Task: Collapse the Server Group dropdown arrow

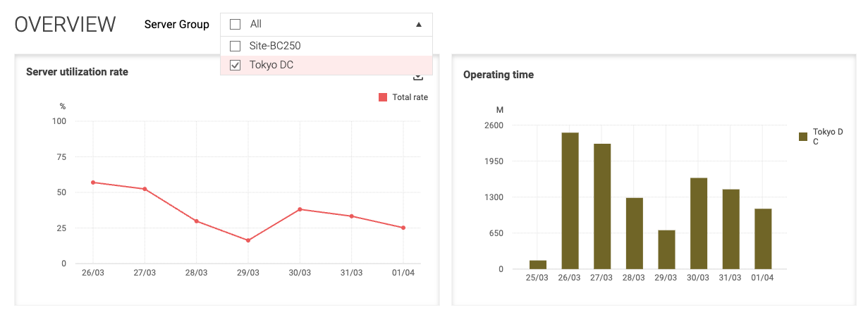Action: pyautogui.click(x=418, y=25)
